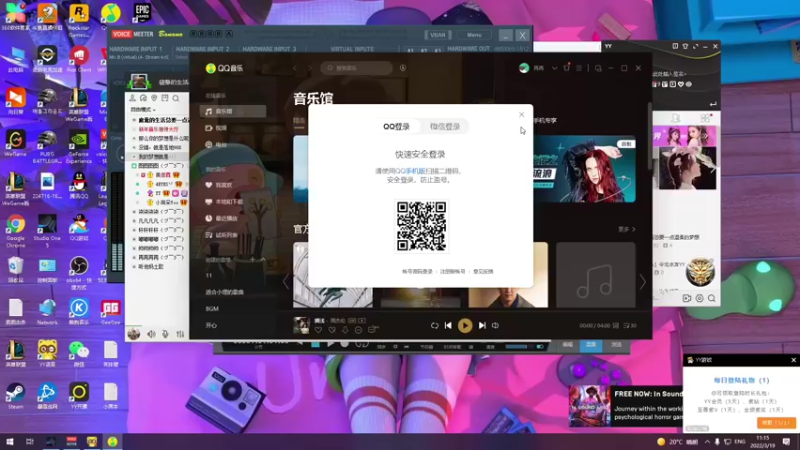Viewport: 800px width, 450px height.
Task: Switch QQ Music to mini mode
Action: (598, 68)
